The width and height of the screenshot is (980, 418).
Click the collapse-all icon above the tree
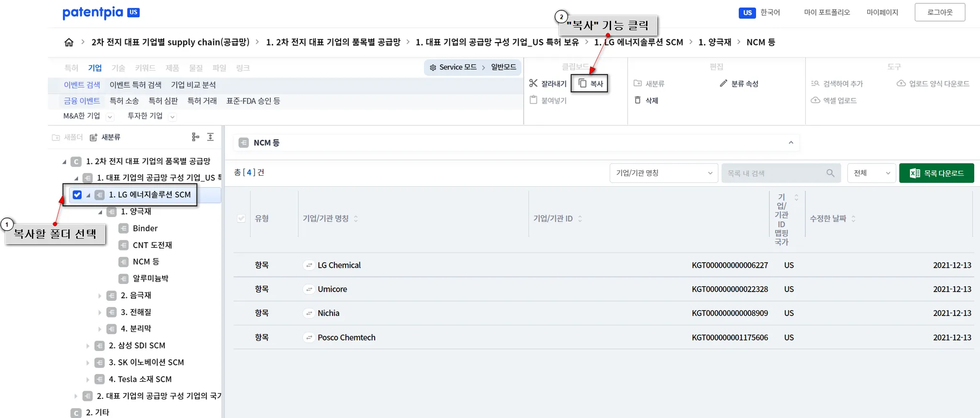(x=211, y=137)
